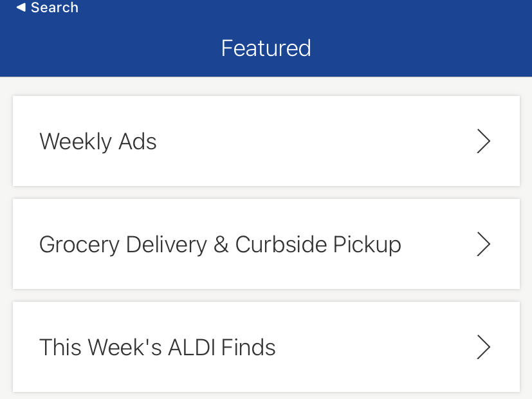Return to the Search screen via the header

[46, 8]
